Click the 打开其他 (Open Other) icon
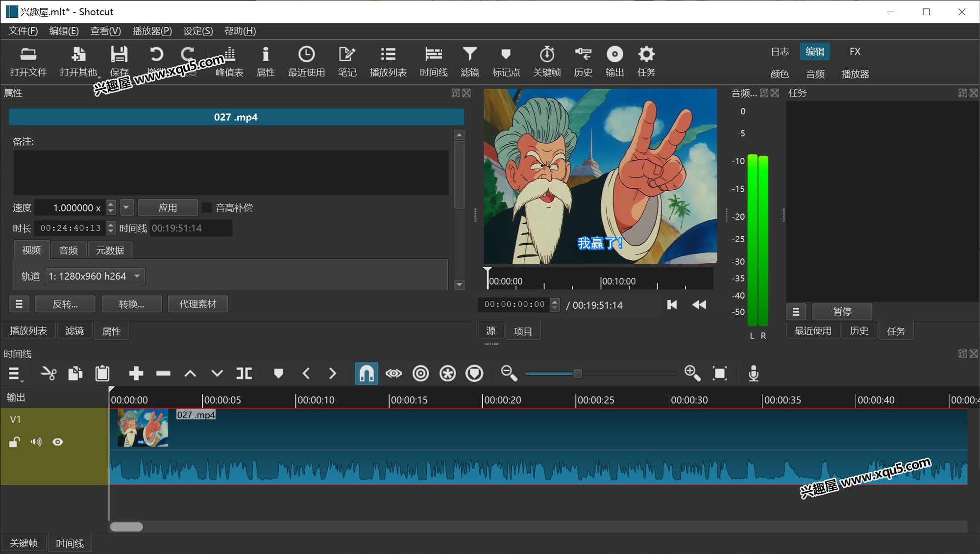 (78, 61)
